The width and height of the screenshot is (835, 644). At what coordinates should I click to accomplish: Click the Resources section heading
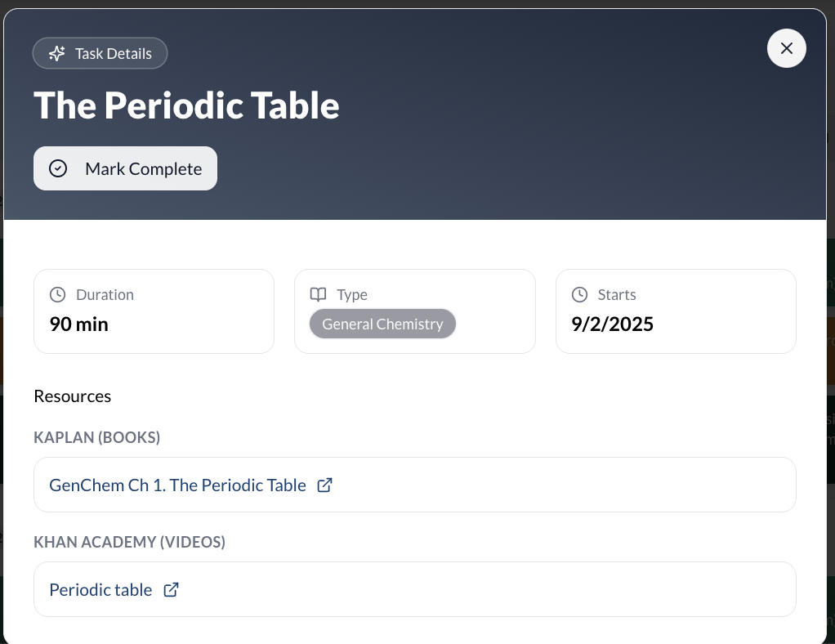click(x=73, y=396)
